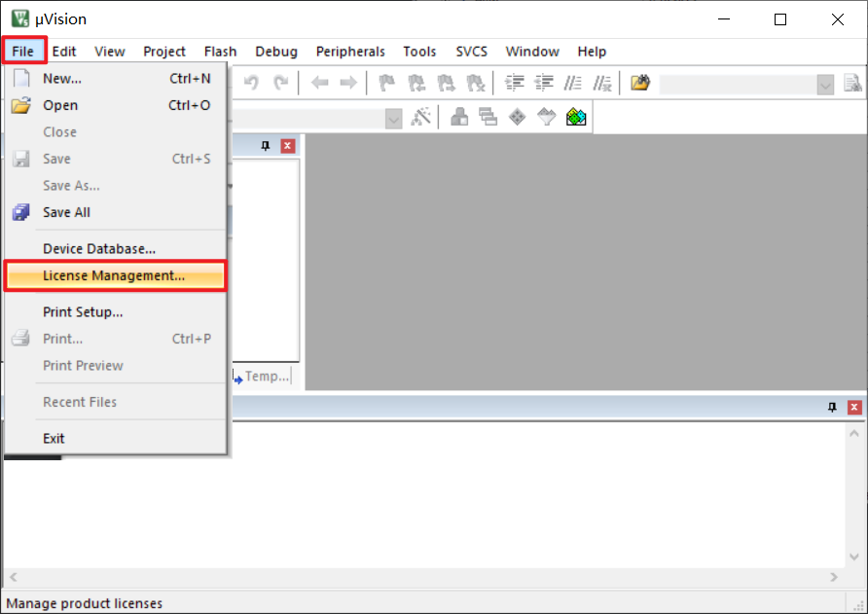
Task: Open the Tools menu
Action: tap(419, 52)
